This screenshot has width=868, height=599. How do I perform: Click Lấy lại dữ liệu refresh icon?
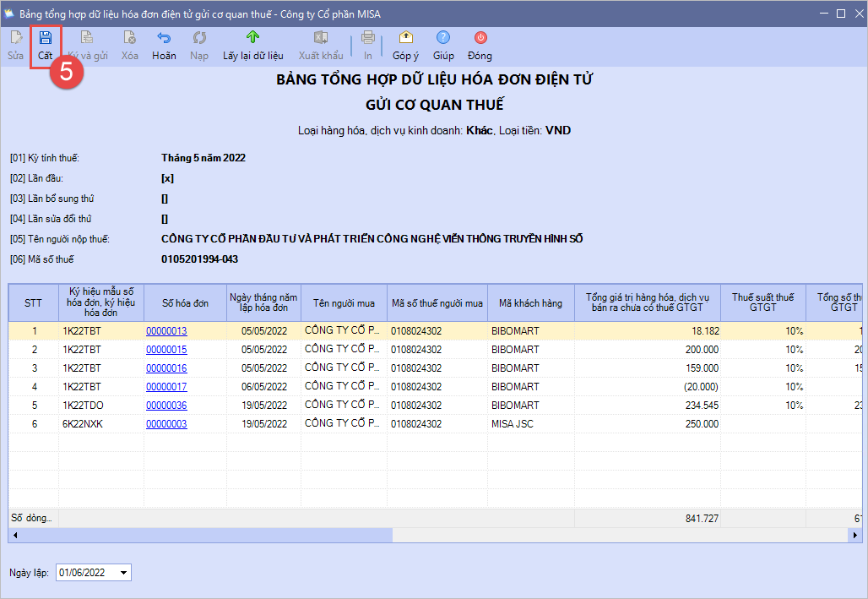[252, 38]
